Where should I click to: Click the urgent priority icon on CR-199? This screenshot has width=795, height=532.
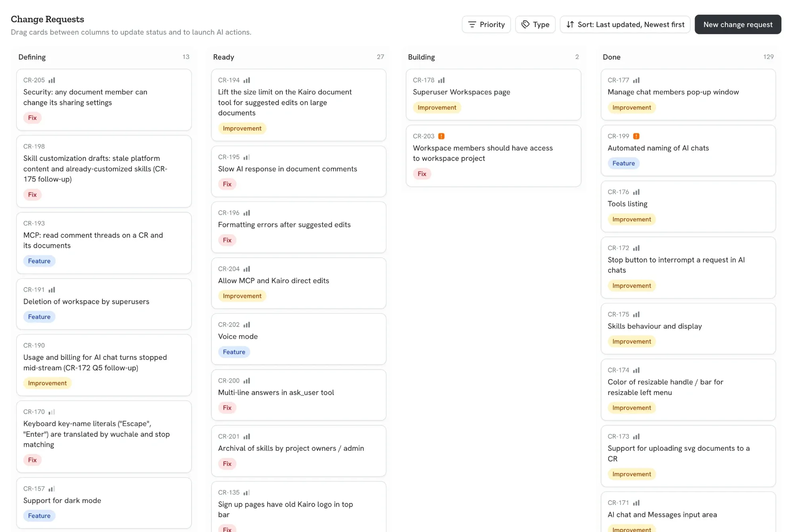(x=636, y=136)
